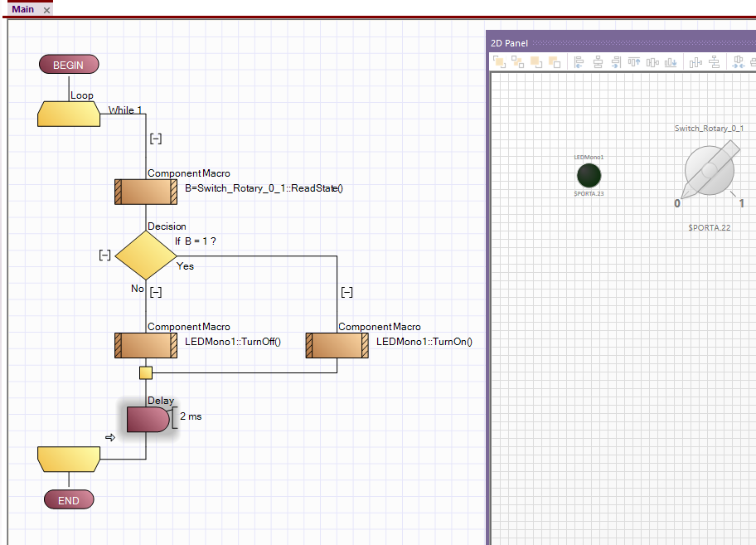Click the small yellow branch junction square
This screenshot has width=756, height=545.
pos(146,372)
